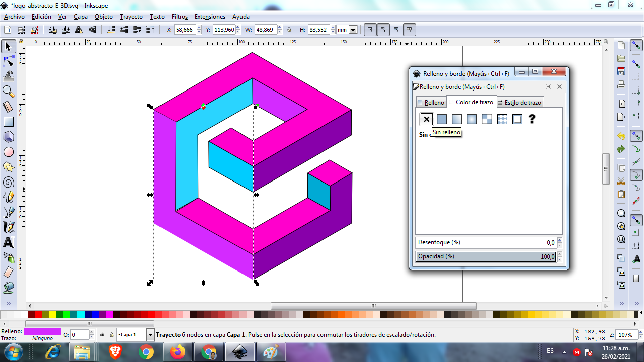
Task: Click the Save document icon
Action: tap(621, 71)
